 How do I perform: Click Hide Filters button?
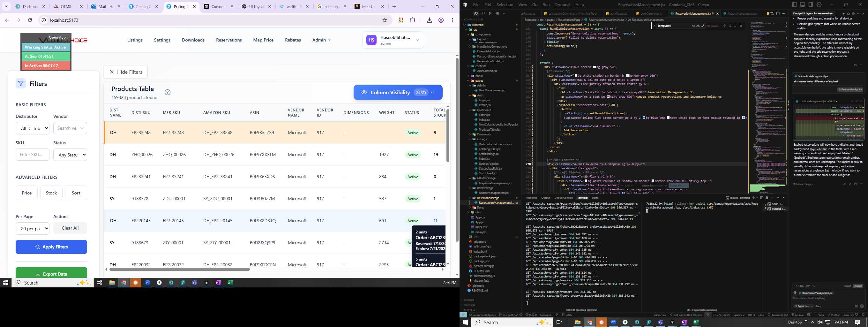tap(125, 72)
